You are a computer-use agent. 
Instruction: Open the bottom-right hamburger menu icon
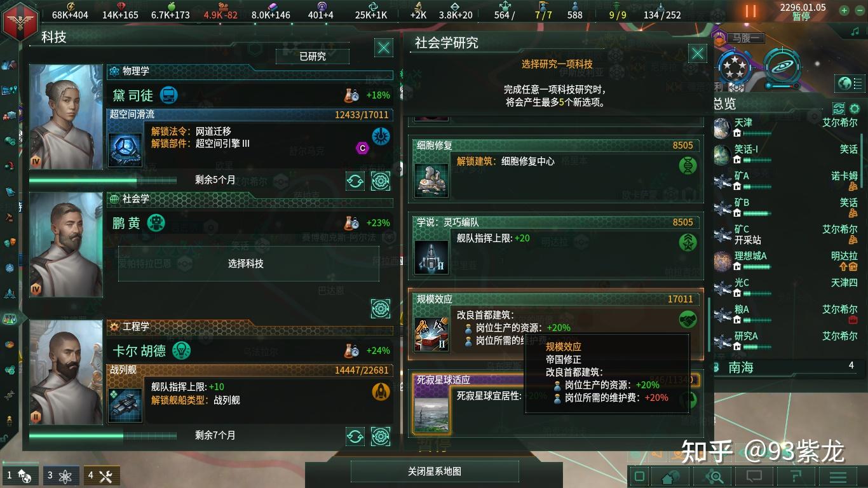click(837, 477)
